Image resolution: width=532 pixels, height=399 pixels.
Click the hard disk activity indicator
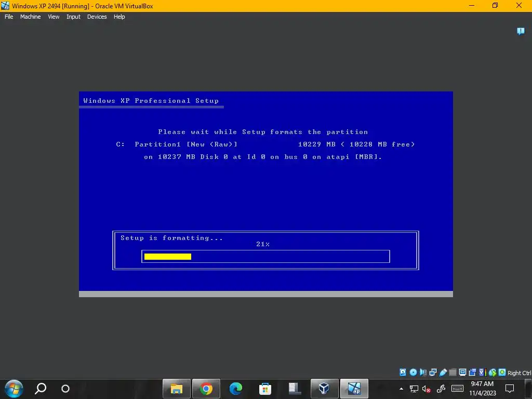pyautogui.click(x=403, y=372)
